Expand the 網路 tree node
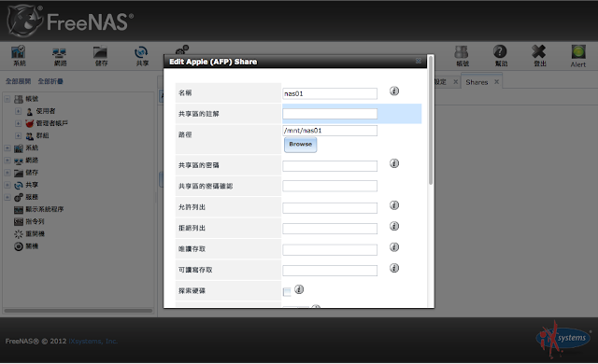The width and height of the screenshot is (598, 364). click(7, 161)
